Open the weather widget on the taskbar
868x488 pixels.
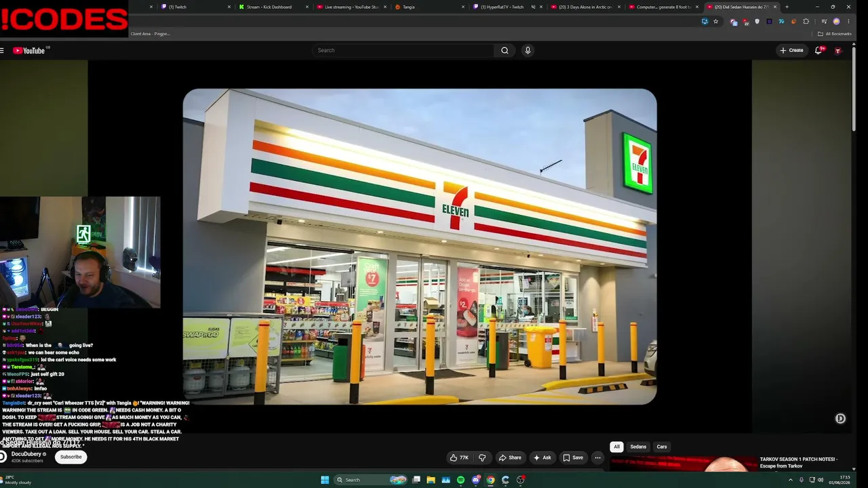pyautogui.click(x=17, y=480)
